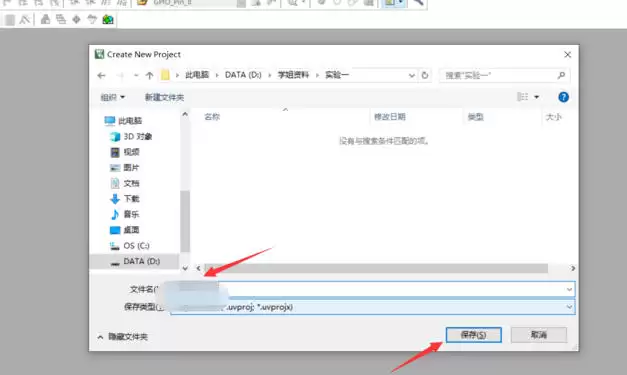This screenshot has height=375, width=627.
Task: Focus the 文件名 input field
Action: [x=373, y=289]
